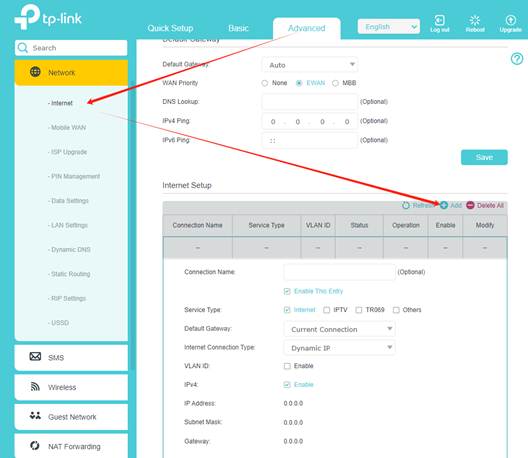This screenshot has height=458, width=528.
Task: Open the Wireless section
Action: tap(71, 387)
